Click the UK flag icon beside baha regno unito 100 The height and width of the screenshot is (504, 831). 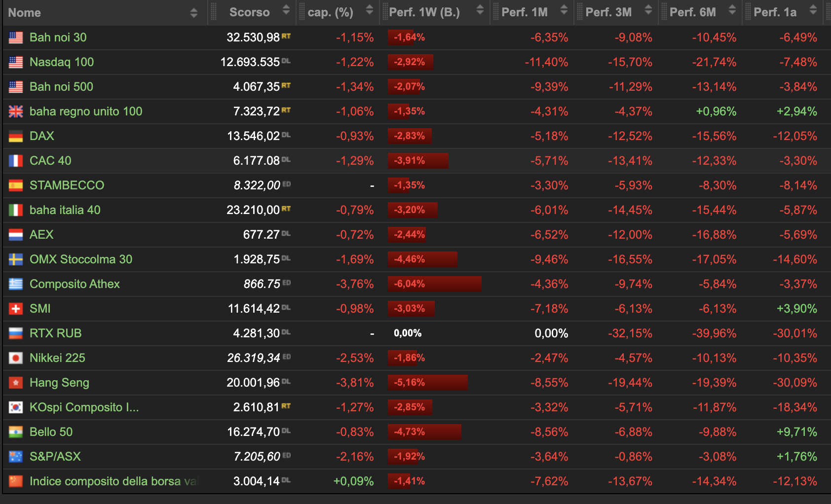coord(16,111)
